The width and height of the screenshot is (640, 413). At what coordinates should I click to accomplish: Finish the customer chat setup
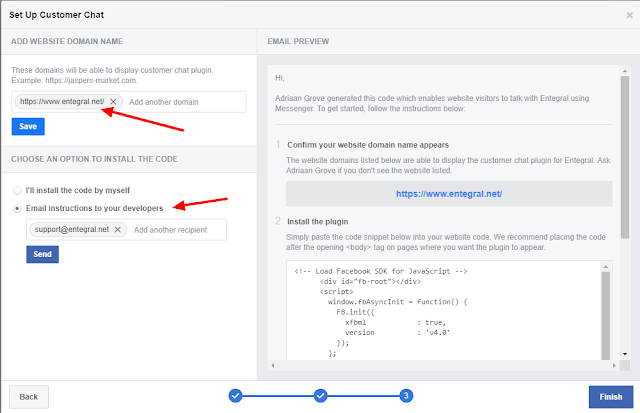tap(611, 397)
